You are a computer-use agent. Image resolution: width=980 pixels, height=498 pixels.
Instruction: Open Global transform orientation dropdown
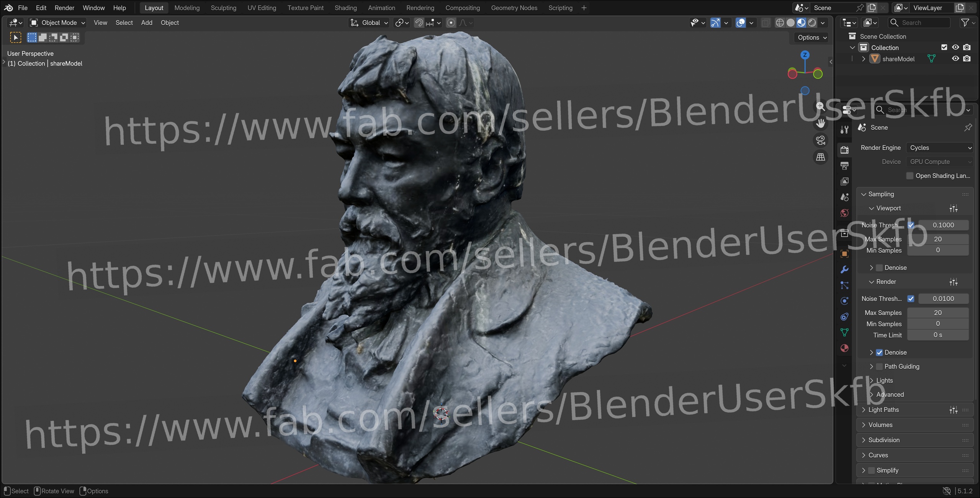[x=369, y=23]
